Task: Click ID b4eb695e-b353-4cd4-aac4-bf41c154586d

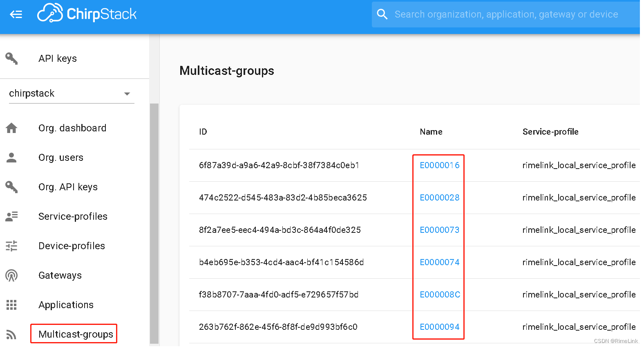Action: (281, 262)
